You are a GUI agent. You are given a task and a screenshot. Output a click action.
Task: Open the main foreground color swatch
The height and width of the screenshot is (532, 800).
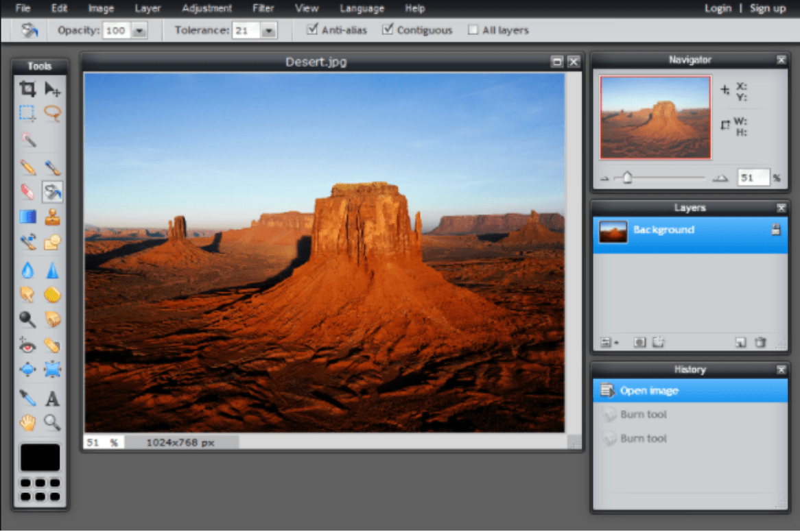coord(40,457)
